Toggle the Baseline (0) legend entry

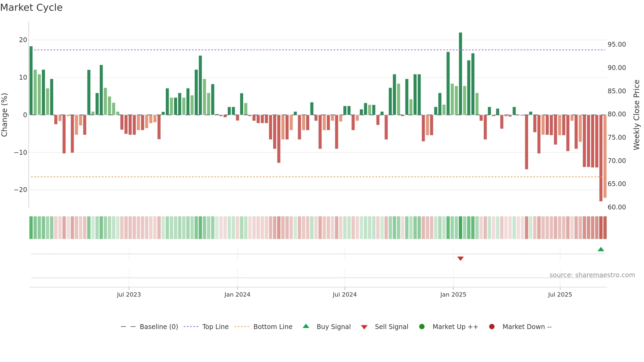149,327
